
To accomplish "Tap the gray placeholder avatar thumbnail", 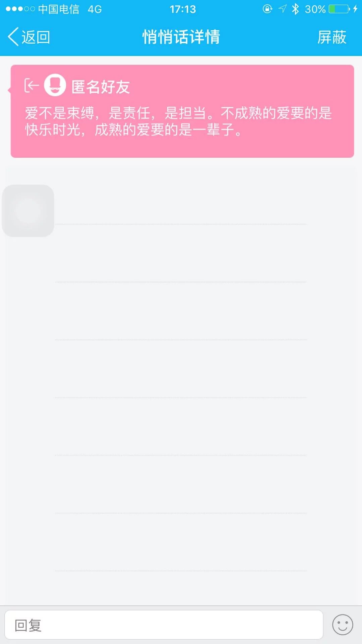I will [x=28, y=211].
